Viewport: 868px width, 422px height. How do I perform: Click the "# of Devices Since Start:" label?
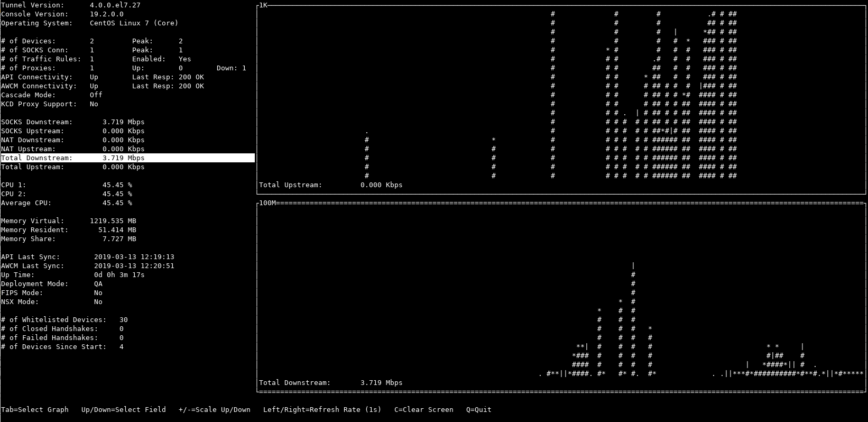coord(54,347)
